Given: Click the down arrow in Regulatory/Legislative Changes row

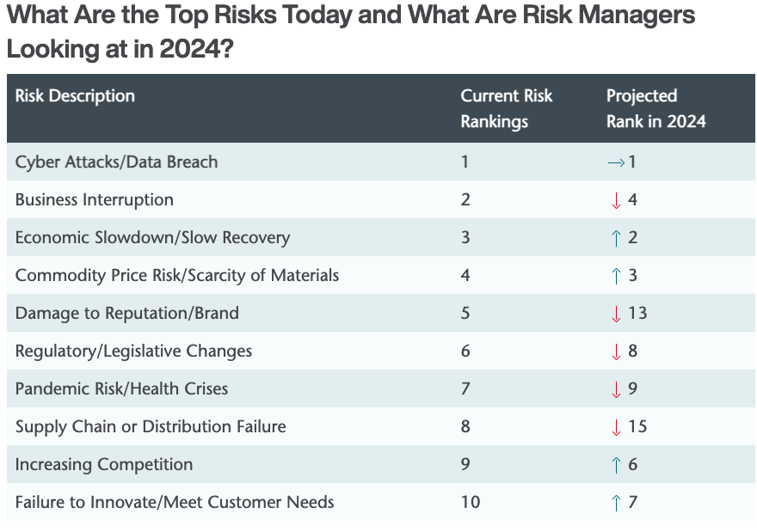Looking at the screenshot, I should point(616,352).
